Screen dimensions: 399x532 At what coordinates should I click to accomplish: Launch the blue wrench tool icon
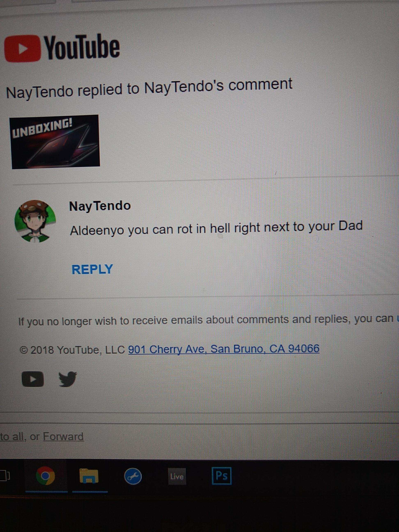coord(133,476)
